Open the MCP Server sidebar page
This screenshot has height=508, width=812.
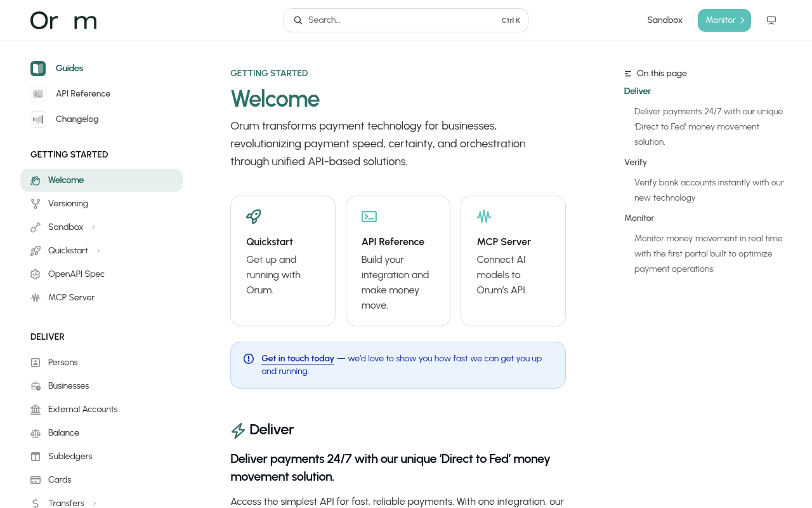point(101,298)
